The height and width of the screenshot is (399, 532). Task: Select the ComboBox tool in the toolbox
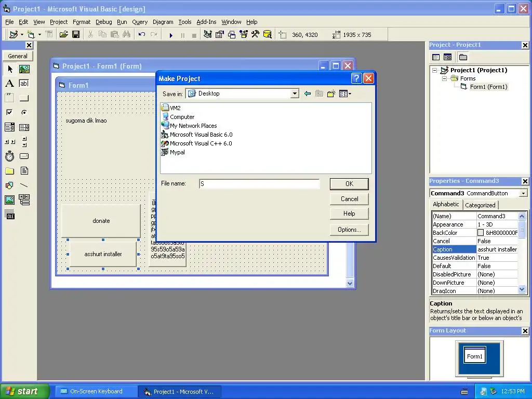pyautogui.click(x=10, y=127)
